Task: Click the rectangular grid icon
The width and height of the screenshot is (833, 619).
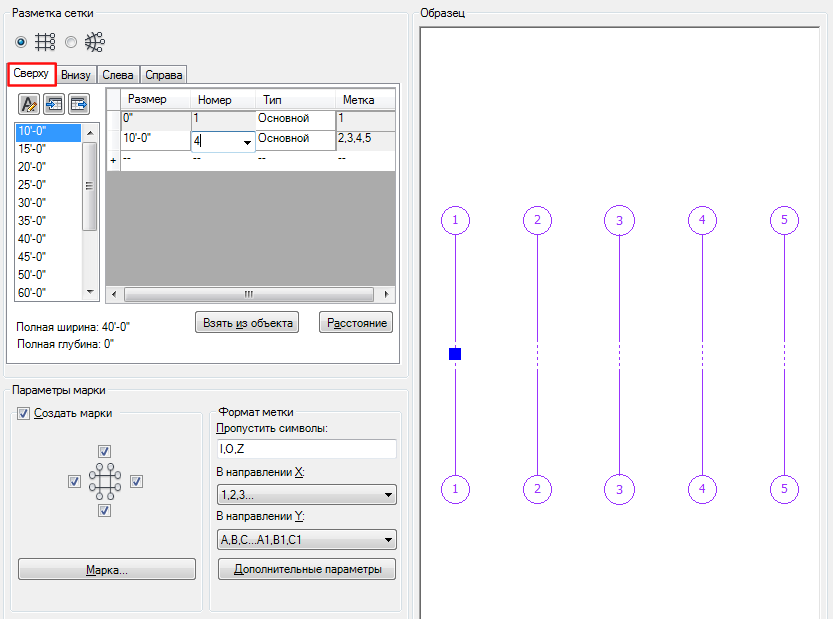Action: tap(45, 41)
